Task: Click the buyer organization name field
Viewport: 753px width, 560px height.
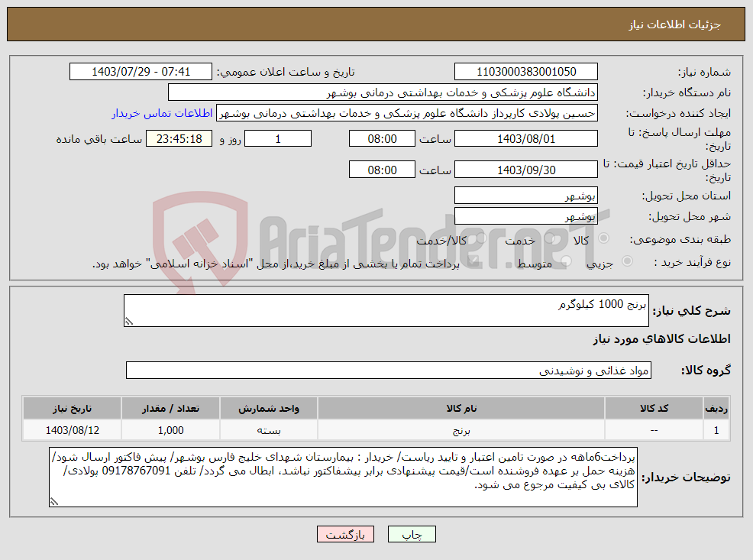Action: (383, 92)
